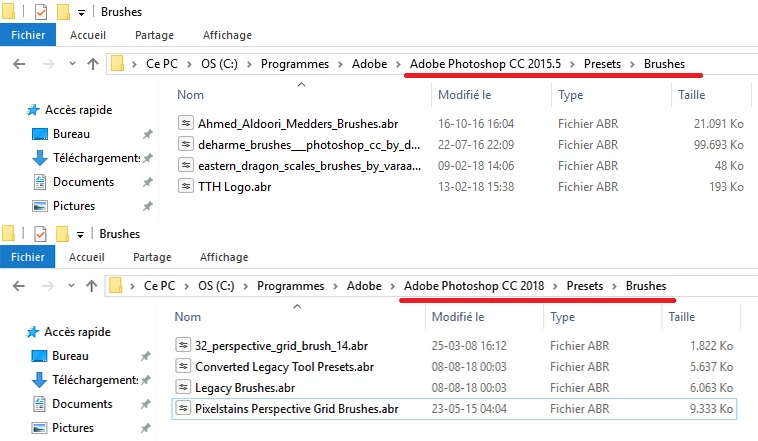
Task: Click 'Adobe Photoshop CC 2018' breadcrumb
Action: point(474,286)
